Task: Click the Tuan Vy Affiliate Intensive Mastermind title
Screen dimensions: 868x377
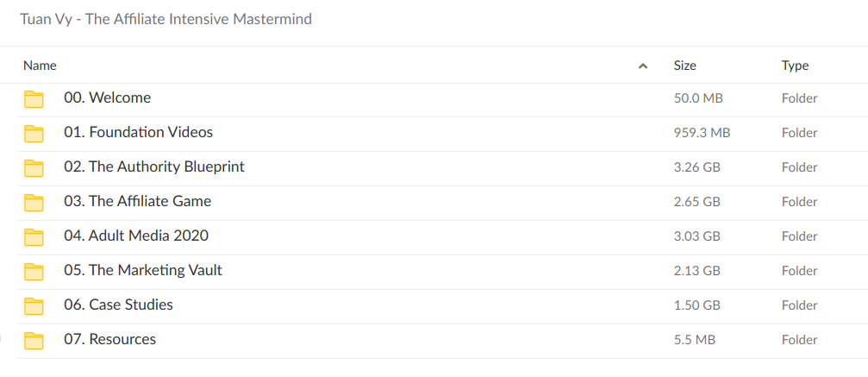Action: point(165,19)
